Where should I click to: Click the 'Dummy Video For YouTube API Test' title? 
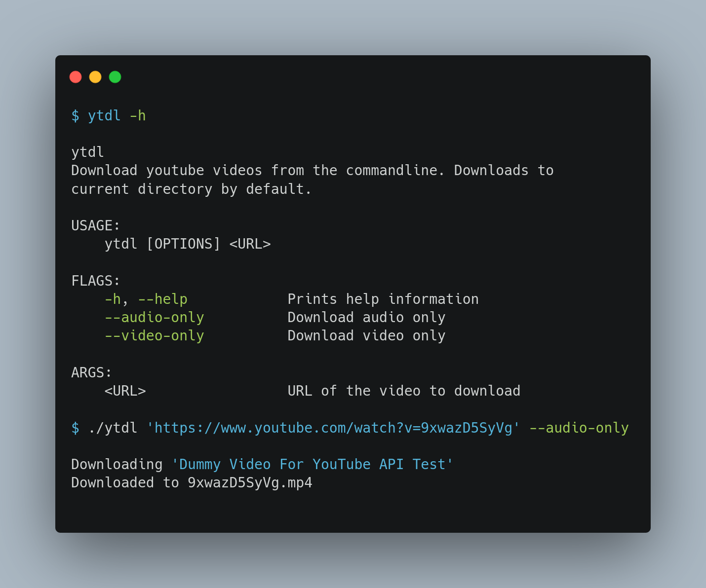pos(313,464)
